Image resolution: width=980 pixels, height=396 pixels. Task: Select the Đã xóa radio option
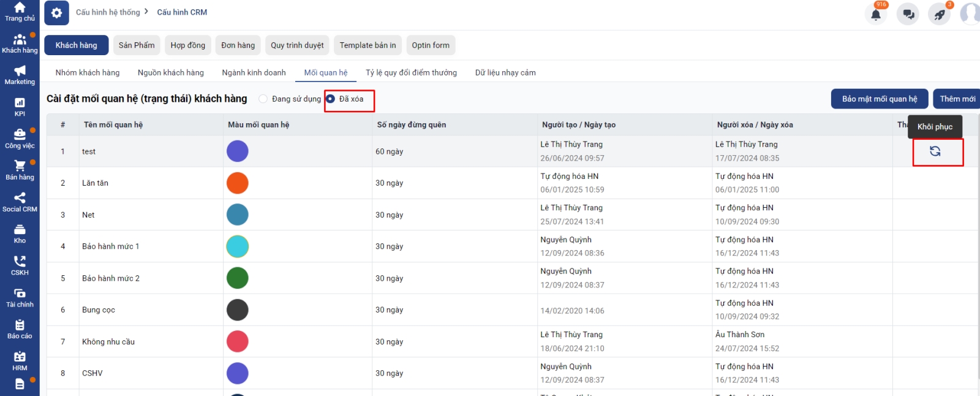coord(331,99)
